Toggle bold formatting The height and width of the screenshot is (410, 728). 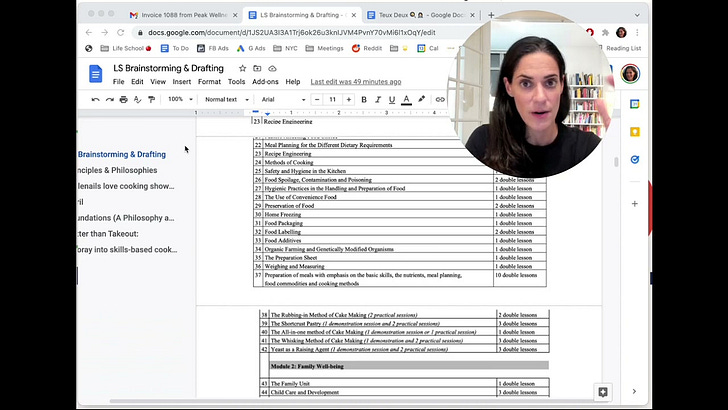click(x=364, y=99)
